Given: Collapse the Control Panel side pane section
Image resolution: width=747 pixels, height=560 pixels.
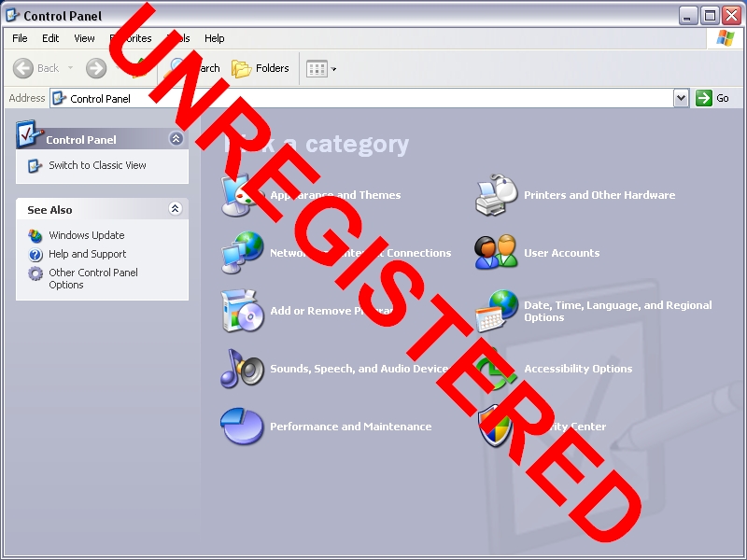Looking at the screenshot, I should [176, 138].
